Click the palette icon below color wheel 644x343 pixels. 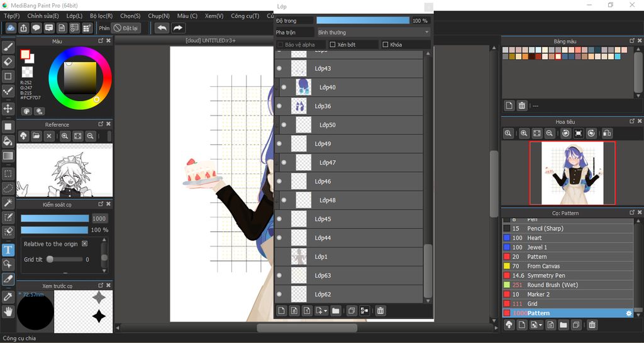click(26, 111)
